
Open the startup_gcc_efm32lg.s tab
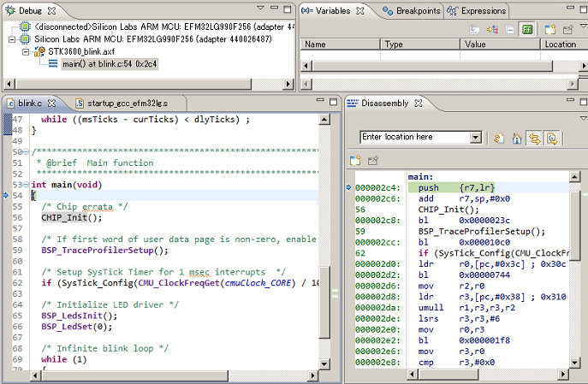pyautogui.click(x=122, y=103)
